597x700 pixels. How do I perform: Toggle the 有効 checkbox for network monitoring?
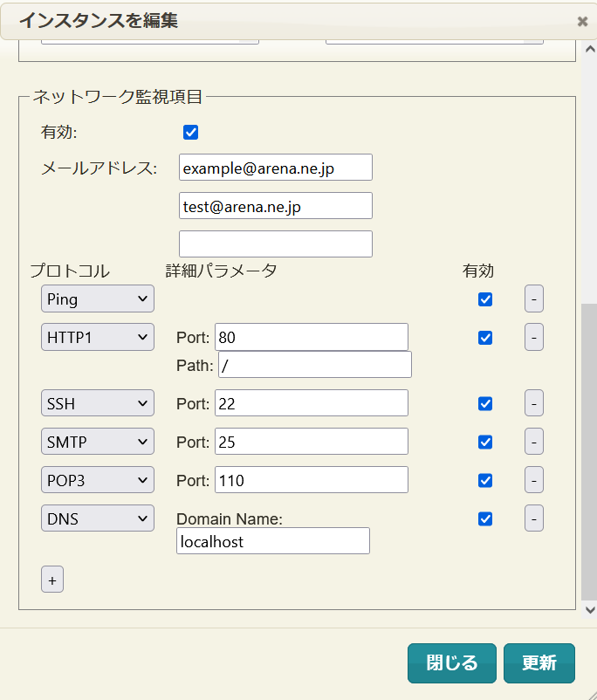coord(190,132)
